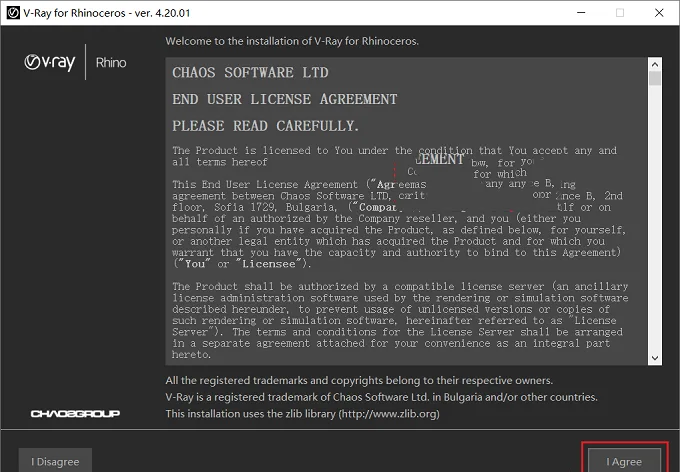Click the empty scrollbar track below thumb
Image resolution: width=680 pixels, height=472 pixels.
655,219
